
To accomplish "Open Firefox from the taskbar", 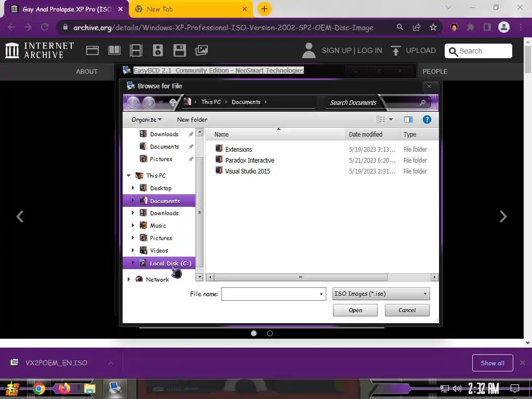I will point(63,388).
